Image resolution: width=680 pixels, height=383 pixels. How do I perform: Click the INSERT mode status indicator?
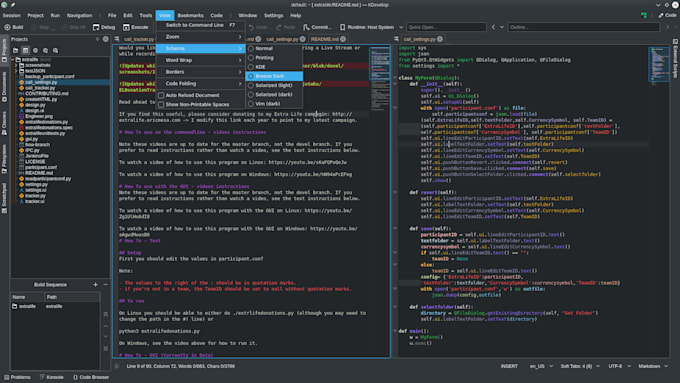[509, 366]
